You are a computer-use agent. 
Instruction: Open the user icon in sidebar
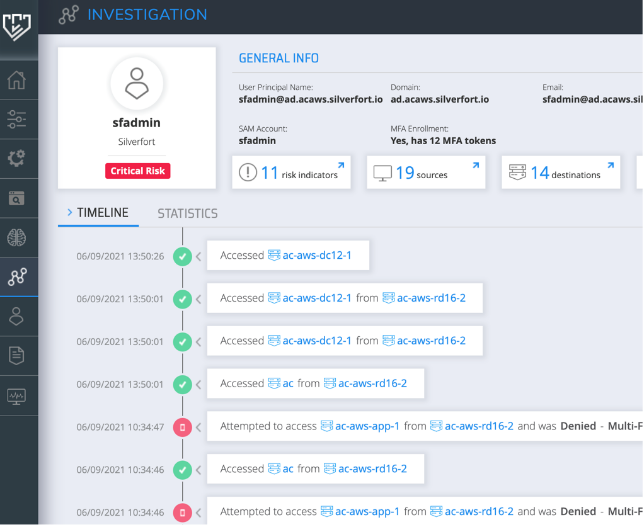[17, 316]
